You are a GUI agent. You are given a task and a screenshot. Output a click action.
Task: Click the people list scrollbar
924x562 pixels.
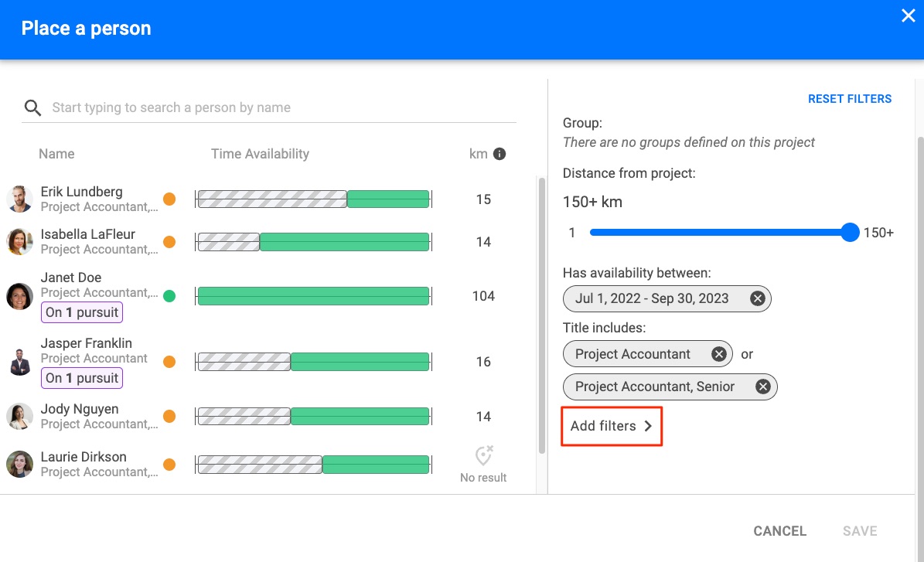coord(541,315)
